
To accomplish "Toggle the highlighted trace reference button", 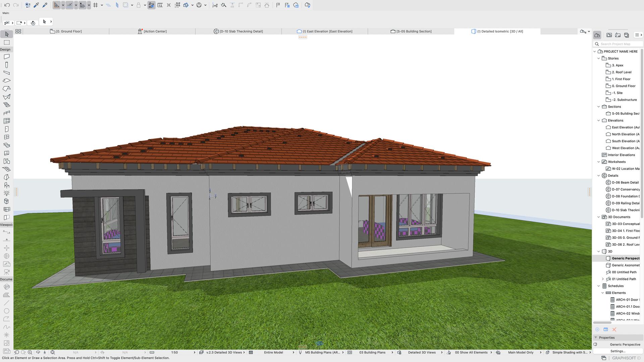I will coord(151,5).
